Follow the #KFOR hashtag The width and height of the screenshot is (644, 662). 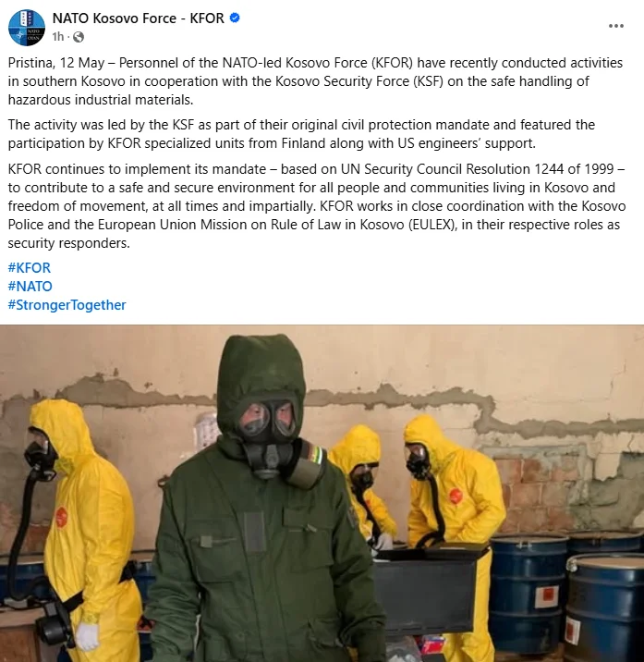(30, 268)
